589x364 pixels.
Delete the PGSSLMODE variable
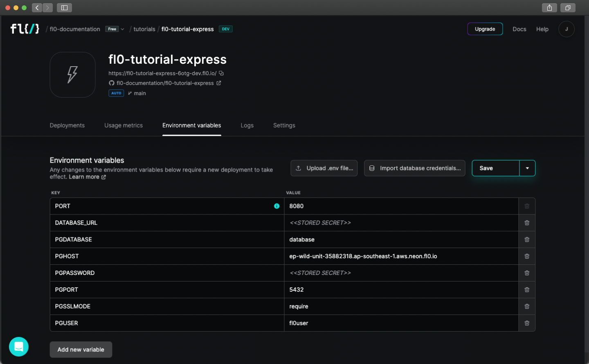pyautogui.click(x=527, y=306)
